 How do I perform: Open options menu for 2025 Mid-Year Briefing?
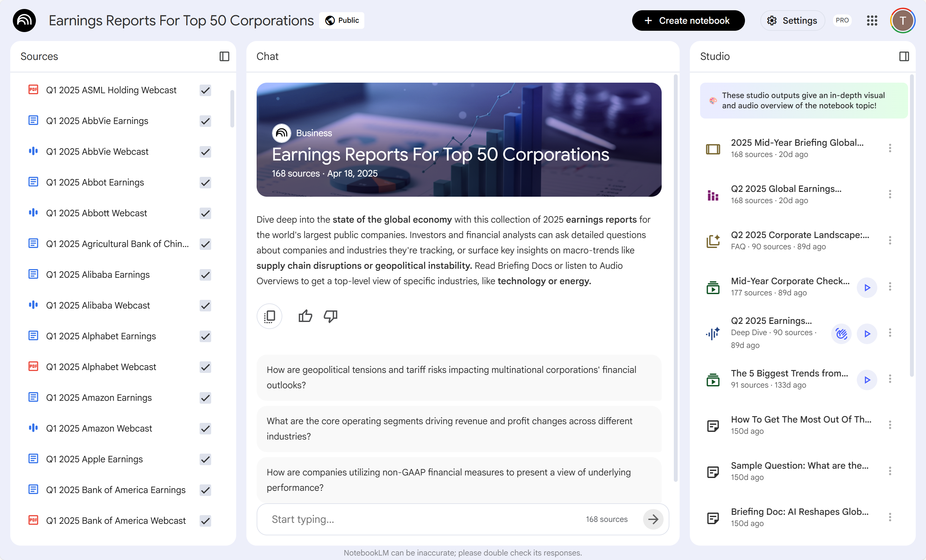click(889, 148)
